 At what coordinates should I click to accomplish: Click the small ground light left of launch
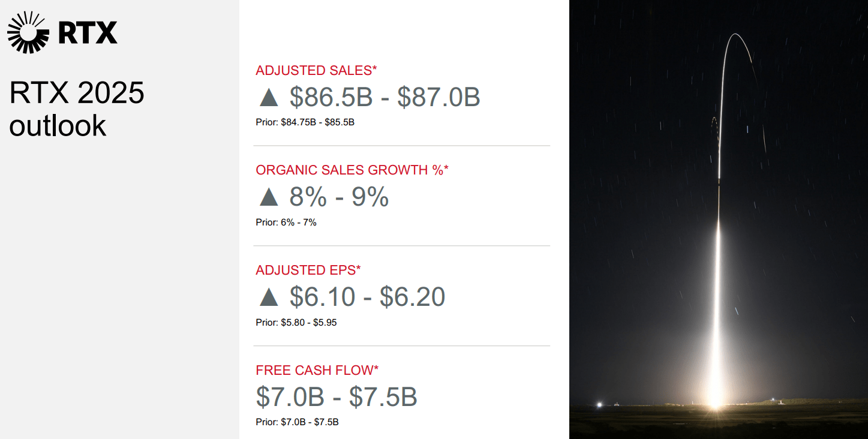click(599, 405)
